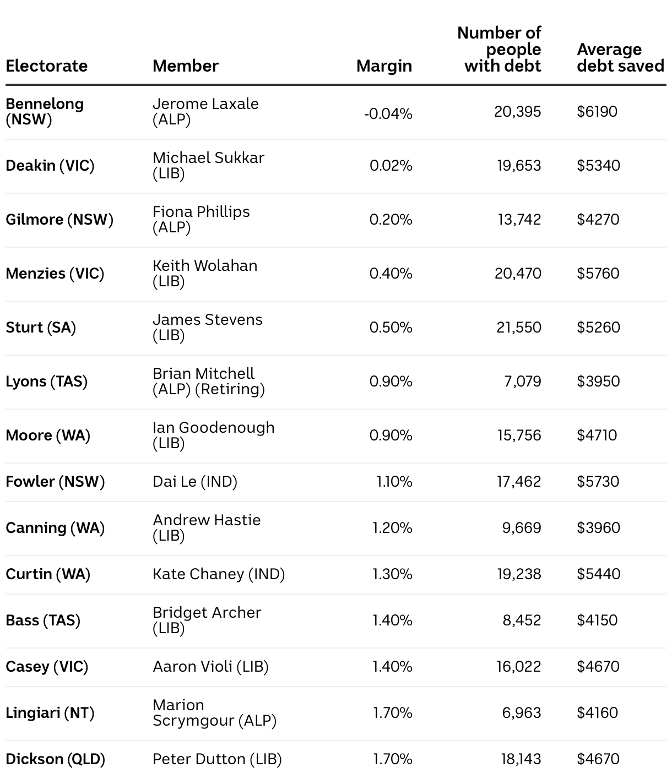Select the 0.50% margin for Sturt
Screen dimensions: 672x784
[391, 328]
